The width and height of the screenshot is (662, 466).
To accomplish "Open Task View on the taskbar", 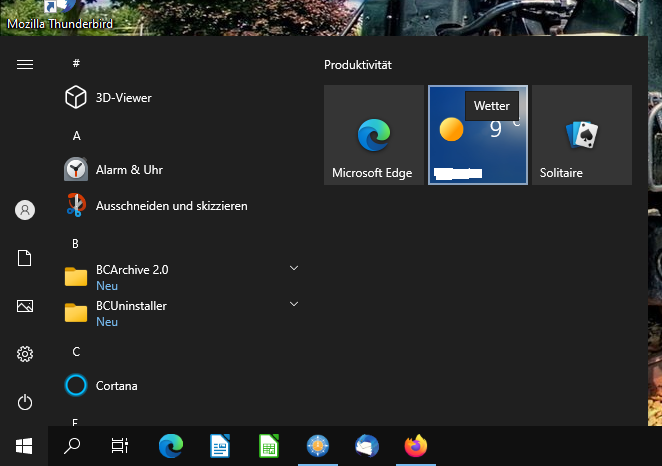I will [x=120, y=446].
